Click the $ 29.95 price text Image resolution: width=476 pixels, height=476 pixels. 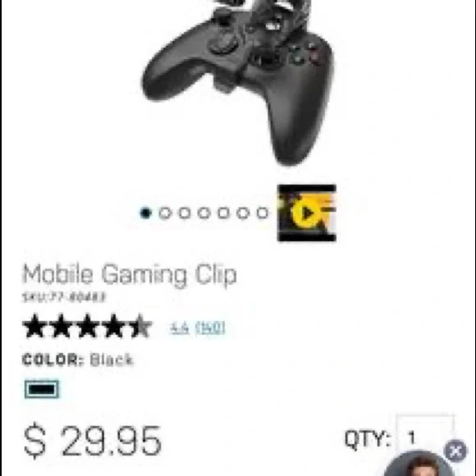(x=93, y=441)
